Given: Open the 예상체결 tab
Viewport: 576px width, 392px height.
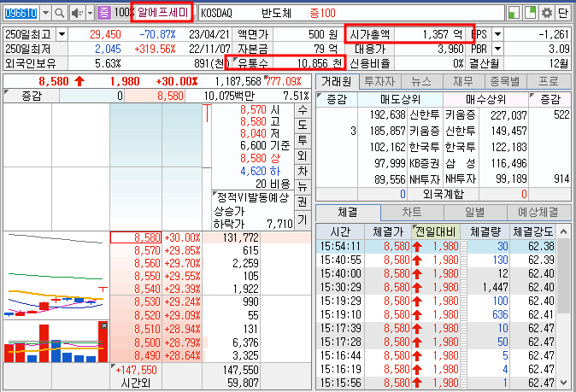Looking at the screenshot, I should coord(538,212).
